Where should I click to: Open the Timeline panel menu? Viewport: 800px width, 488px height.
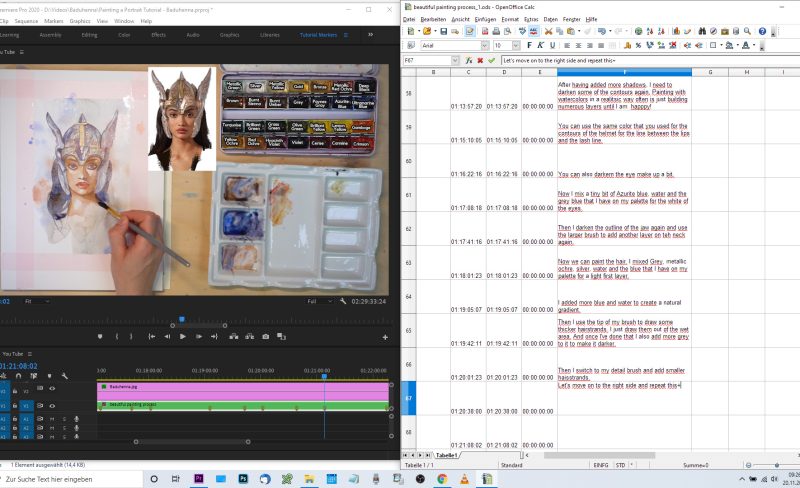pos(30,354)
